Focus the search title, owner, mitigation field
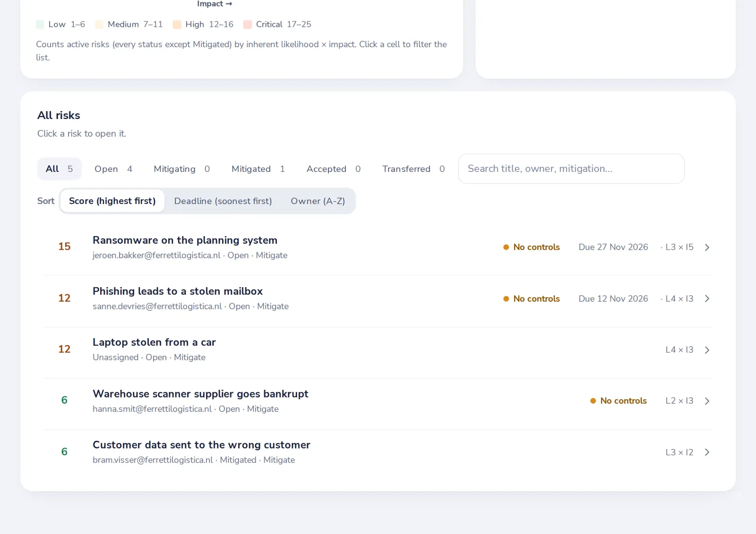The image size is (756, 534). (571, 169)
